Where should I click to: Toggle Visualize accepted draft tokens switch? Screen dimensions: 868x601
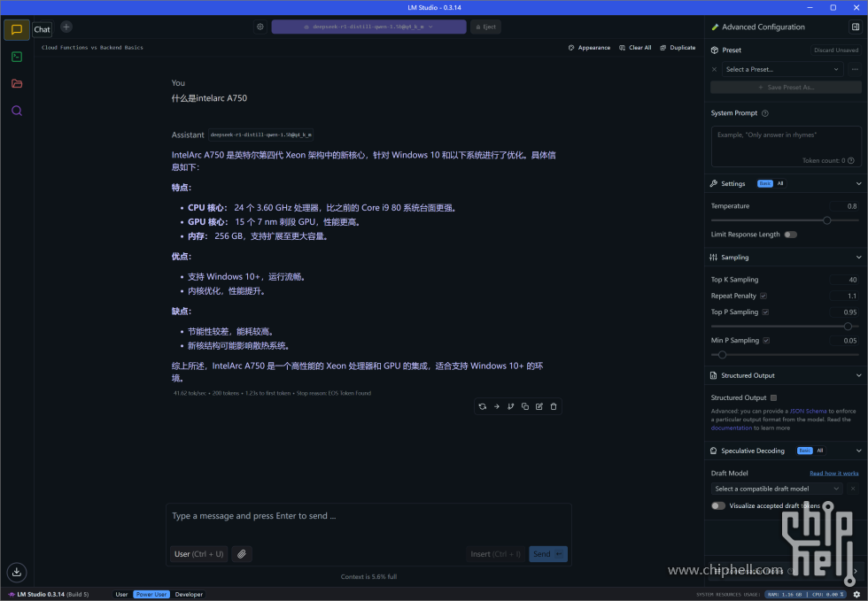click(x=718, y=505)
